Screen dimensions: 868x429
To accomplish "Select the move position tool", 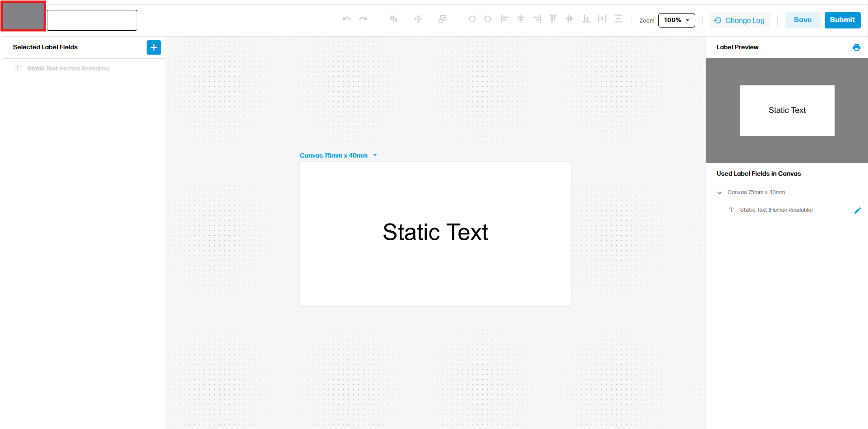I will tap(418, 19).
